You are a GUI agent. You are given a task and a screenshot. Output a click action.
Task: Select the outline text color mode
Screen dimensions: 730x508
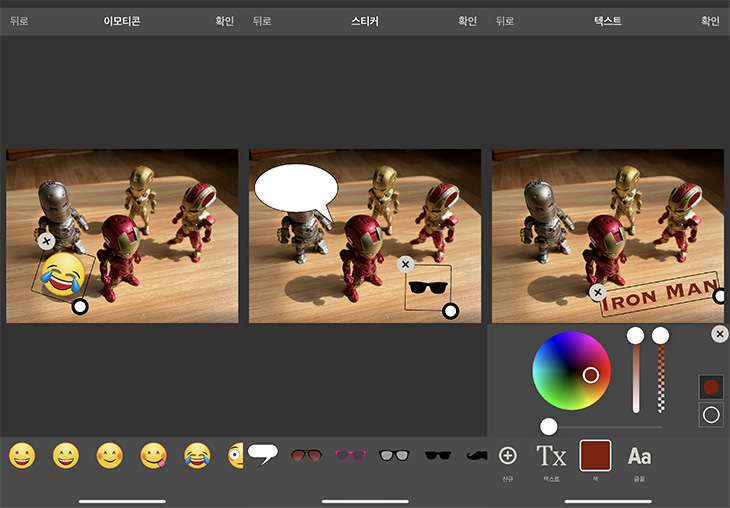(711, 414)
